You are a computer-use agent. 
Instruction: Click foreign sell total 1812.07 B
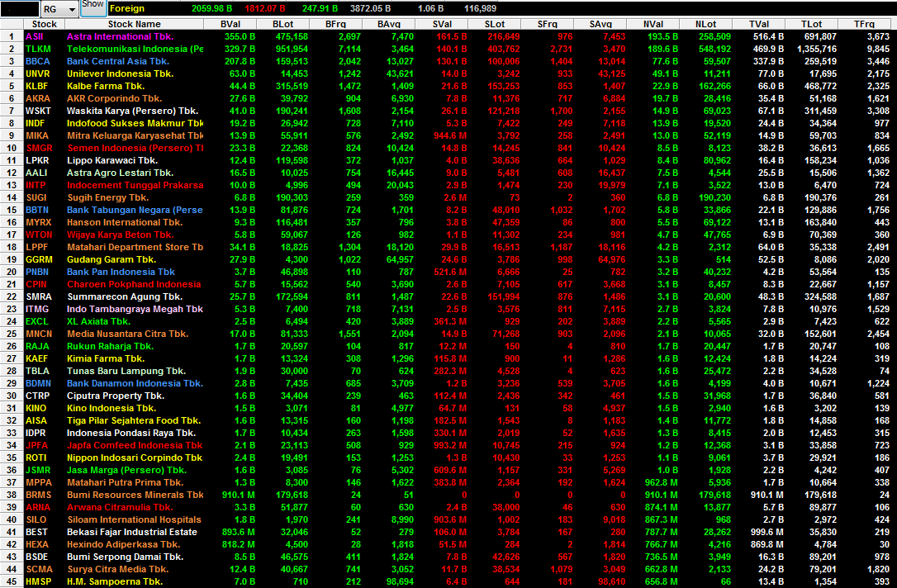click(x=265, y=8)
